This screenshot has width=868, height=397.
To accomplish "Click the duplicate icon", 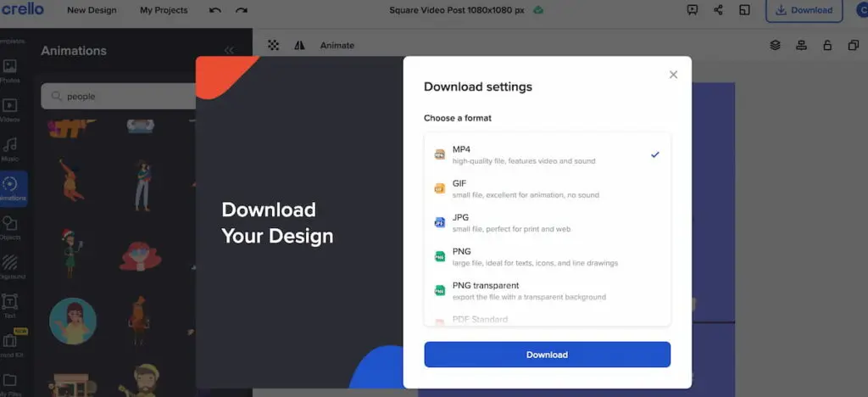I will coord(853,46).
